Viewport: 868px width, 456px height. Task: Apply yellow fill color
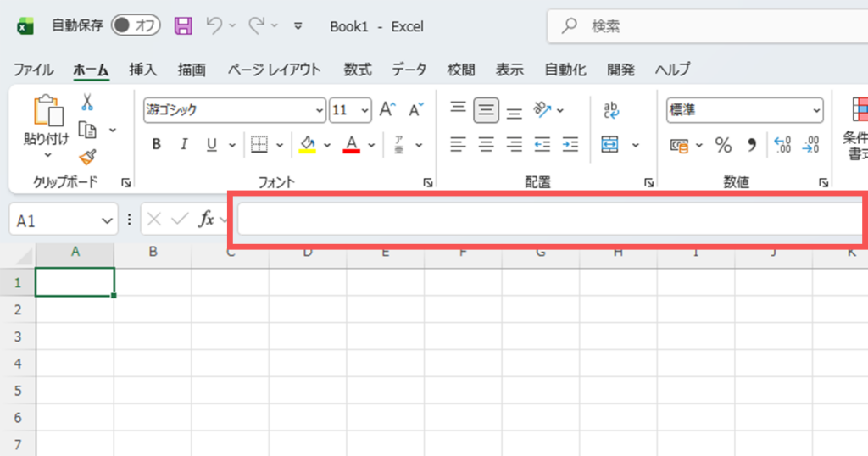pyautogui.click(x=307, y=144)
